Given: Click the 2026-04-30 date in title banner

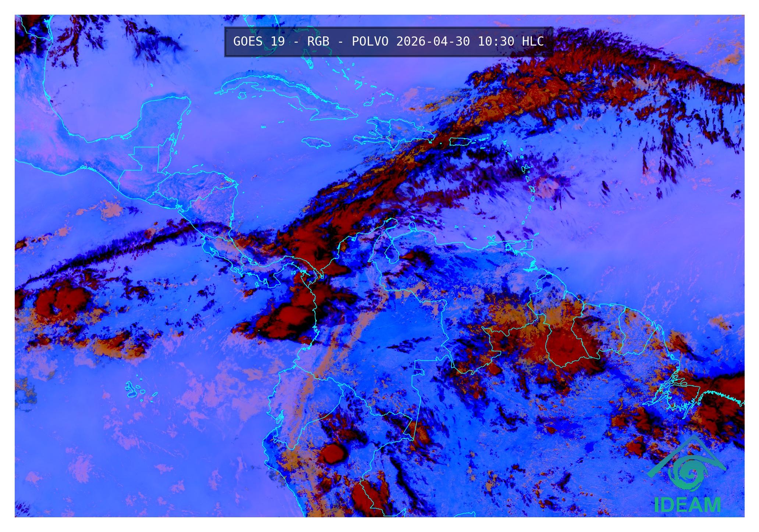Looking at the screenshot, I should (x=433, y=42).
